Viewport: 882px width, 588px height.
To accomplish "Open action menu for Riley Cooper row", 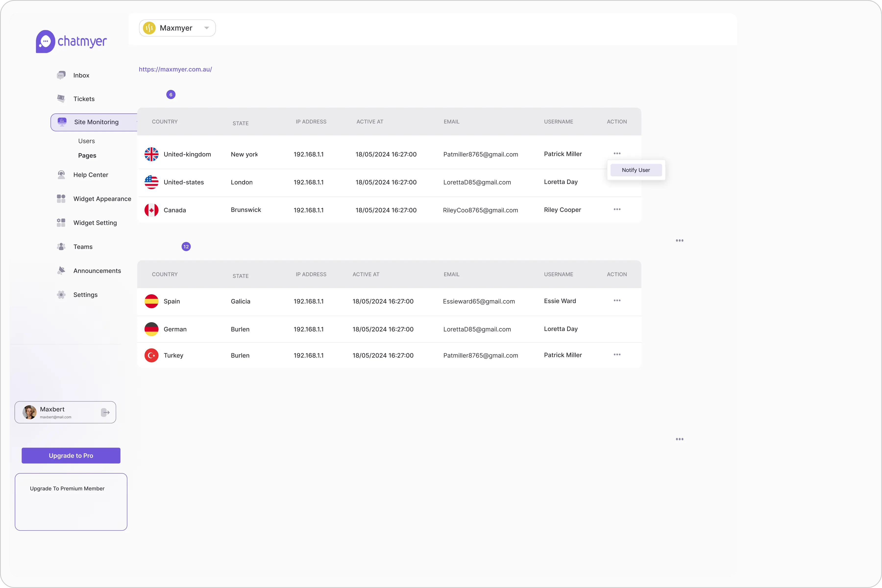I will (617, 209).
